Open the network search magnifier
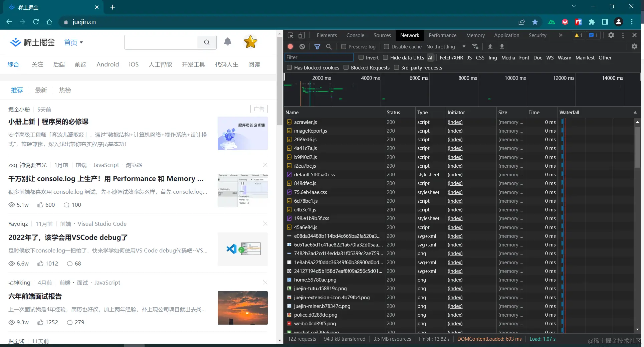The width and height of the screenshot is (644, 347). (x=329, y=46)
